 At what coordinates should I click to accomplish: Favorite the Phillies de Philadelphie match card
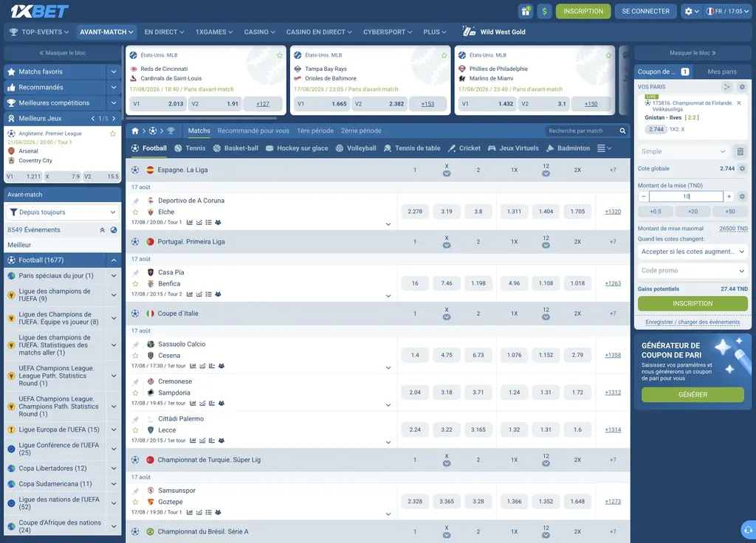point(608,55)
